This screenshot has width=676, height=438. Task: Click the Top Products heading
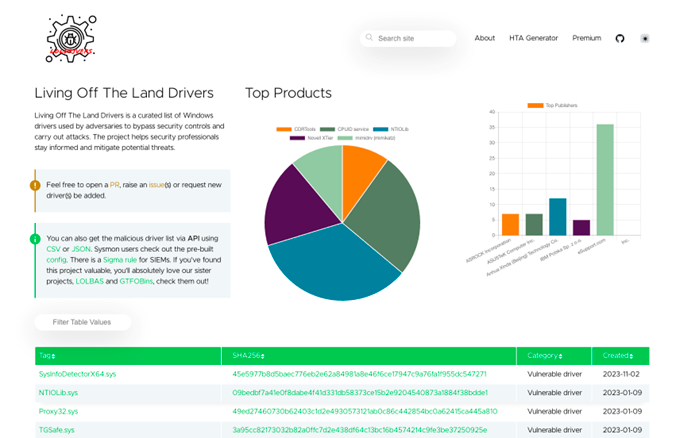coord(288,93)
